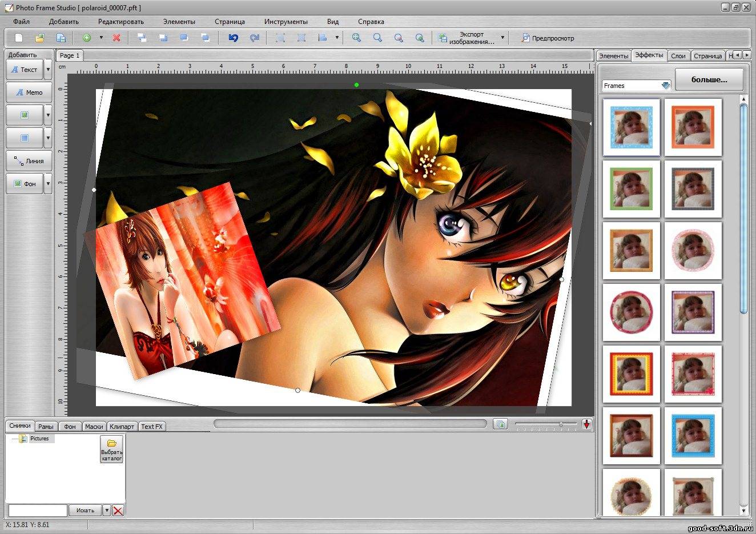Click the New blank page icon
The width and height of the screenshot is (756, 534).
click(x=19, y=38)
